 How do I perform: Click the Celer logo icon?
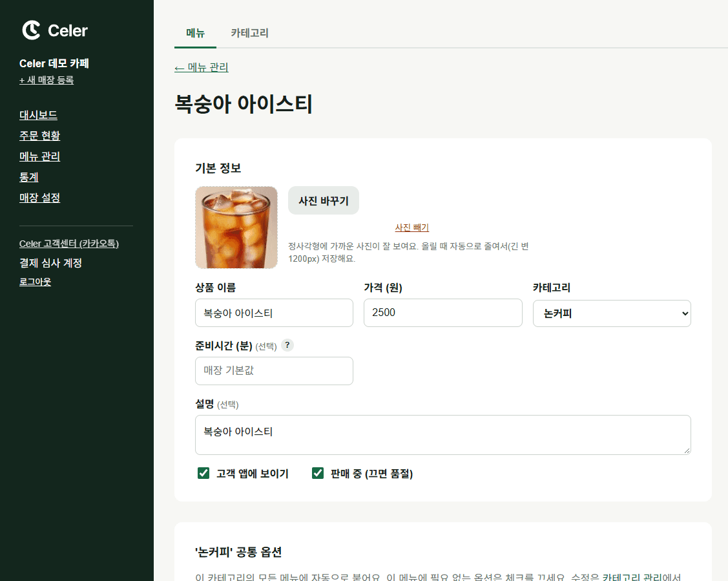[x=32, y=30]
